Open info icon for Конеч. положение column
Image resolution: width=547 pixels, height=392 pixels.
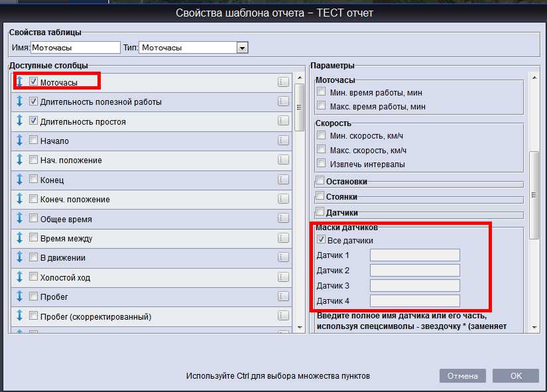283,199
